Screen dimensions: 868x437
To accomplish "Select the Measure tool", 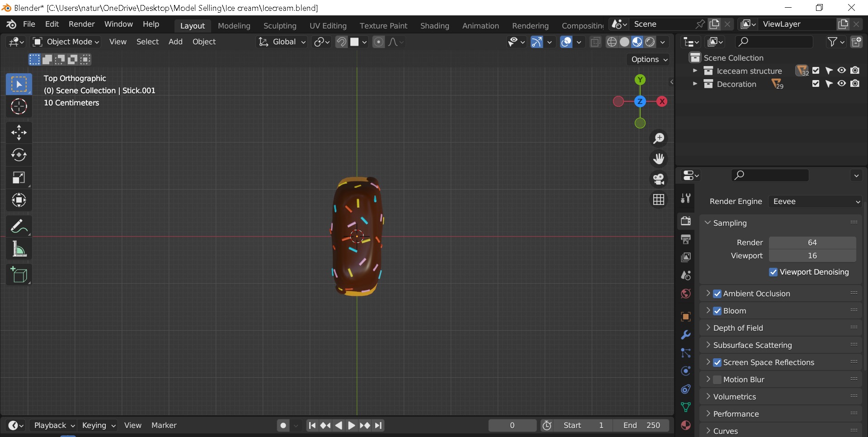I will click(x=19, y=249).
